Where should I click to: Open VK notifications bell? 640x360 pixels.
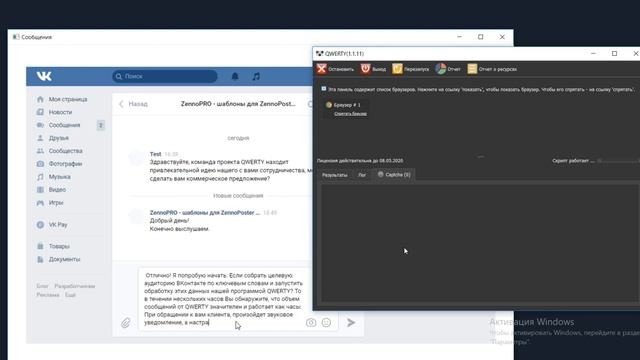(235, 76)
